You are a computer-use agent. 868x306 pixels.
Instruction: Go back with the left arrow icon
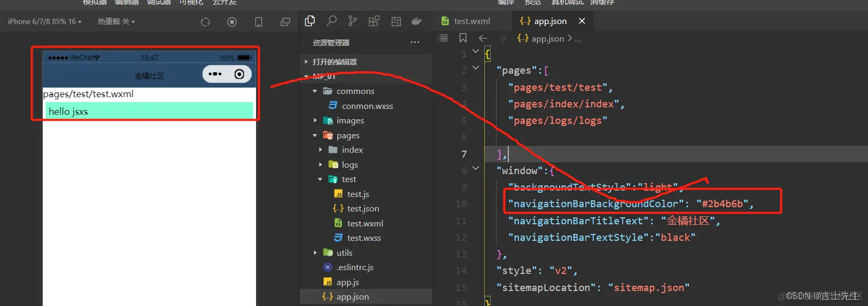coord(483,38)
